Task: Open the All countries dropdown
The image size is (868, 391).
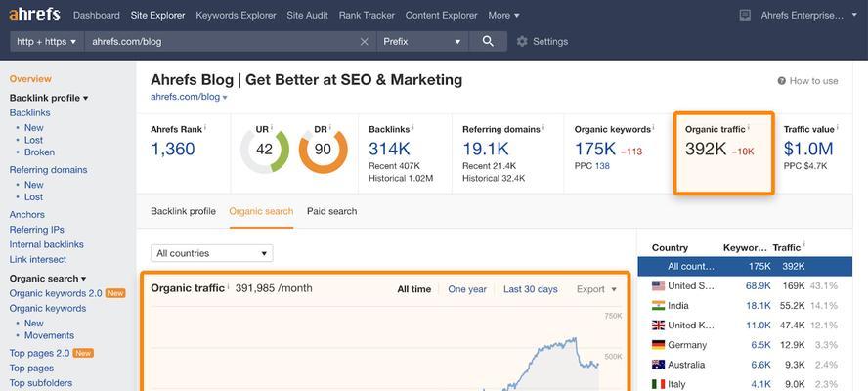Action: (x=211, y=253)
